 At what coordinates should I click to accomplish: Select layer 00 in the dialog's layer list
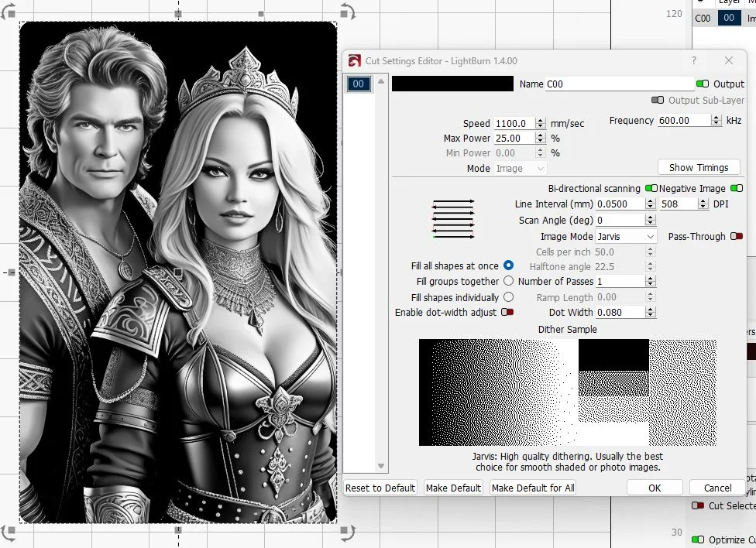[x=358, y=84]
